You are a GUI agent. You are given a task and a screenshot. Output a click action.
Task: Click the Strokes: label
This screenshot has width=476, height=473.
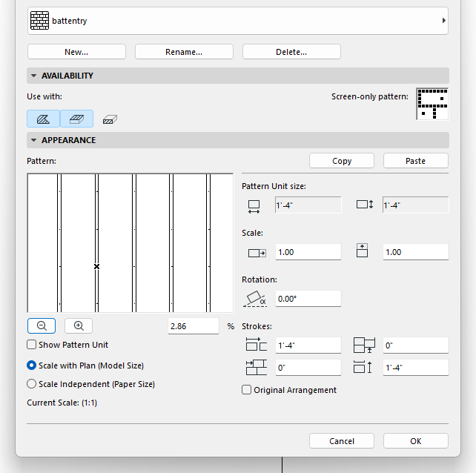(257, 326)
